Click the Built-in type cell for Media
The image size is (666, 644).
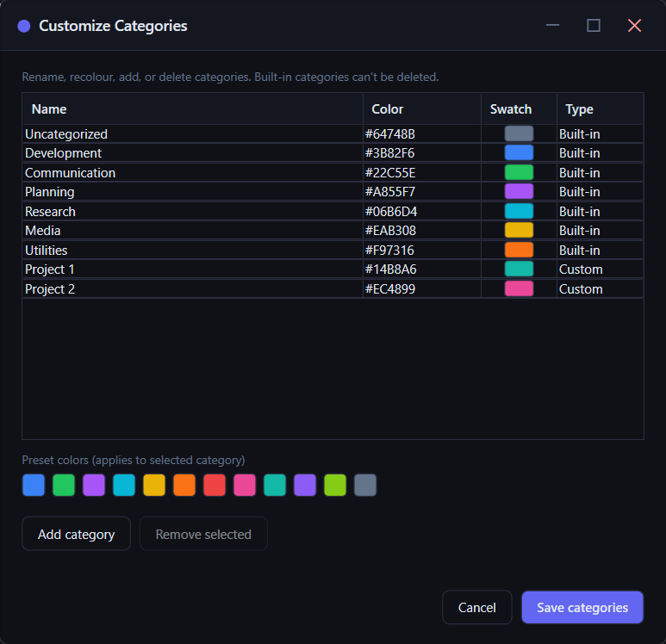(601, 230)
